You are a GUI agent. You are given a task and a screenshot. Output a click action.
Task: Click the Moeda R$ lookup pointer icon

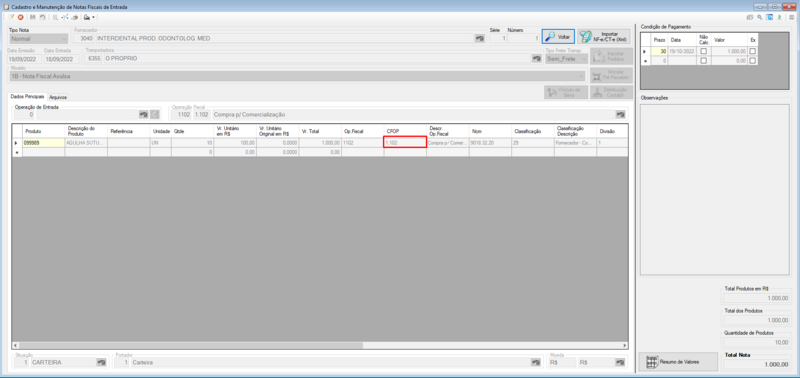(x=620, y=363)
